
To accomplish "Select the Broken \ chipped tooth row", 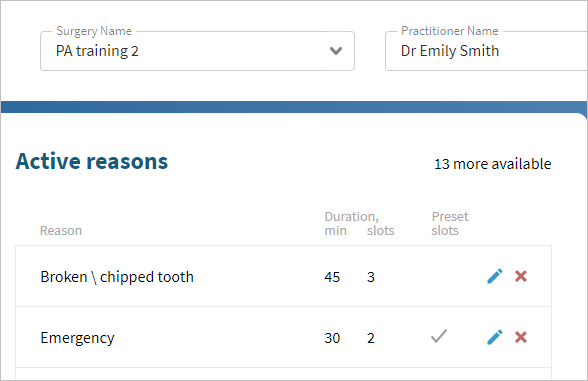I will coord(284,276).
